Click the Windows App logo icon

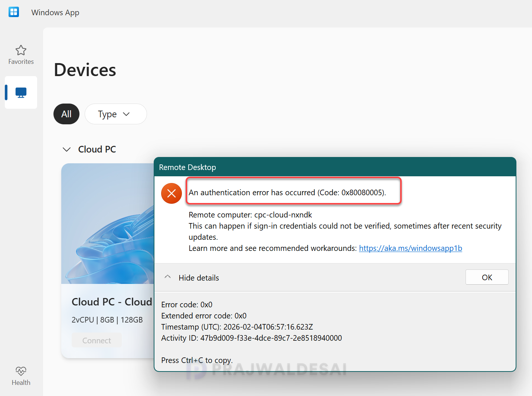pyautogui.click(x=14, y=12)
